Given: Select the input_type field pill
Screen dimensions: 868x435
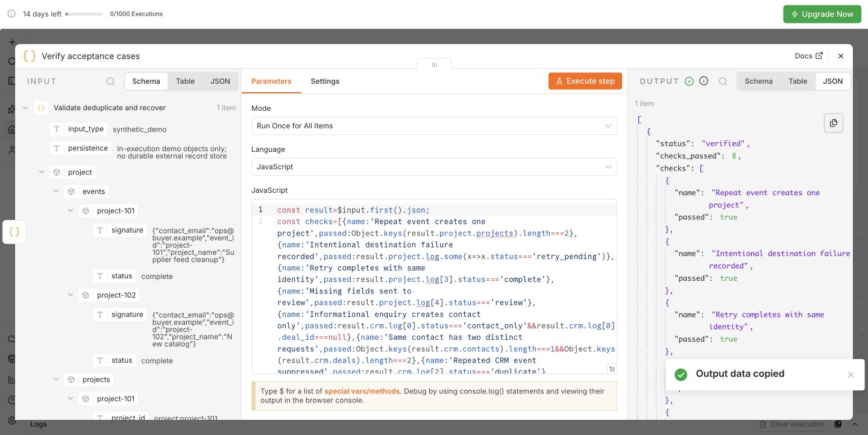Looking at the screenshot, I should pos(78,129).
